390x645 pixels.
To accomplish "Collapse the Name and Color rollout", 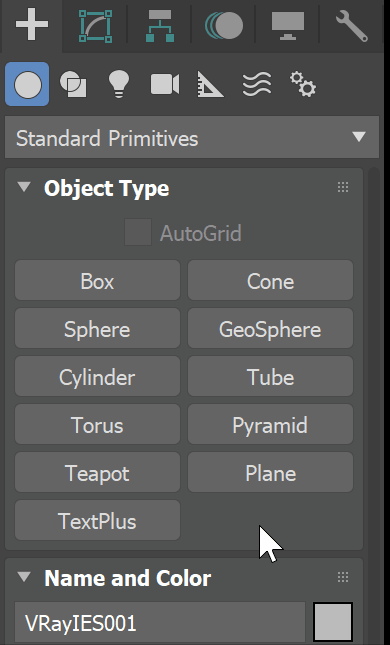I will point(24,577).
